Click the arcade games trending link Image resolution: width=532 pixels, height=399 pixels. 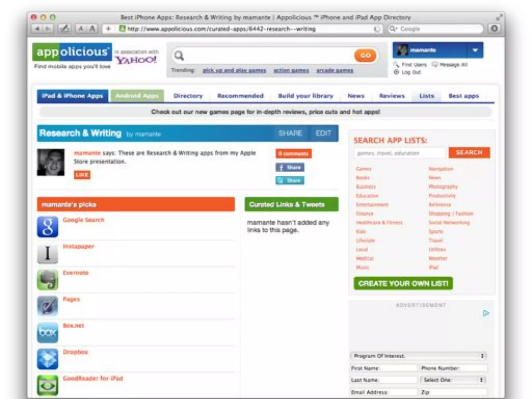pyautogui.click(x=335, y=70)
